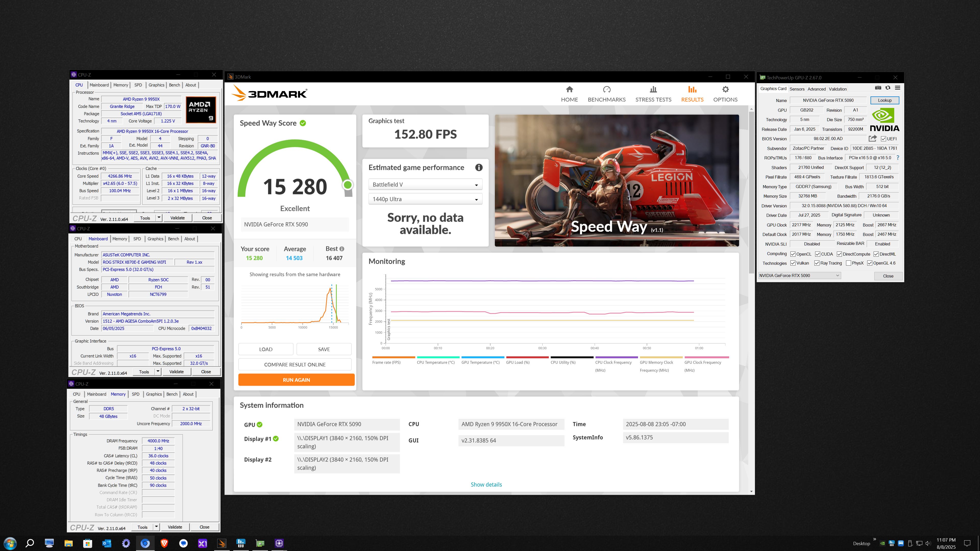Click the AMD Ryzen 9 logo in CPU-Z
The width and height of the screenshot is (980, 551).
[x=201, y=110]
